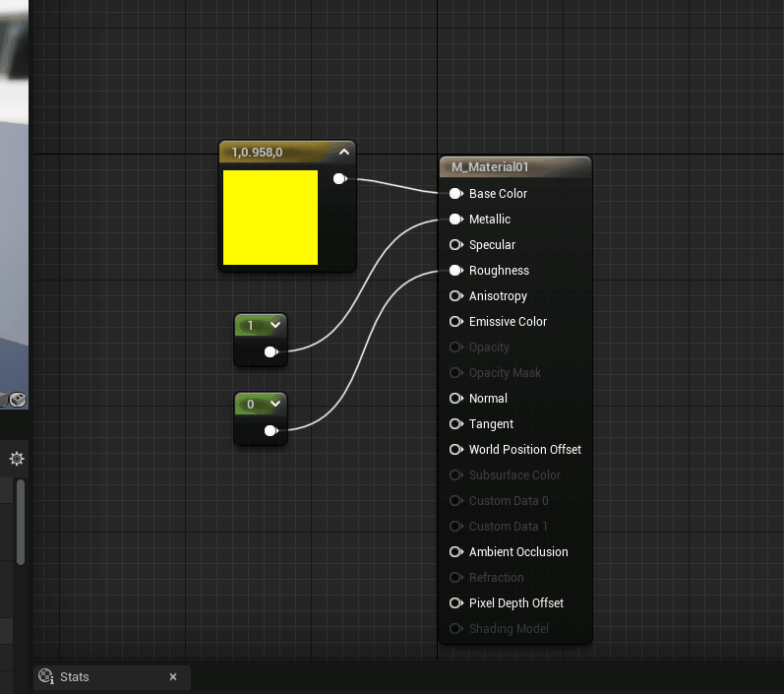The height and width of the screenshot is (694, 784).
Task: Click the disabled Opacity pin
Action: [456, 347]
